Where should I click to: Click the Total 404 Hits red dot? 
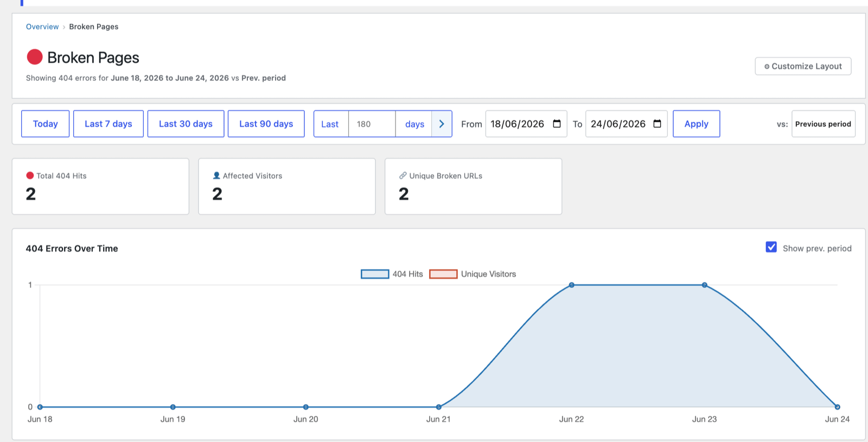coord(30,176)
